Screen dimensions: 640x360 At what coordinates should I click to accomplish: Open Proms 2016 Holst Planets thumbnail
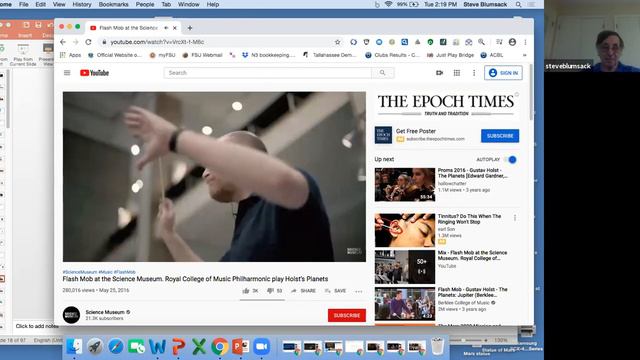click(405, 184)
